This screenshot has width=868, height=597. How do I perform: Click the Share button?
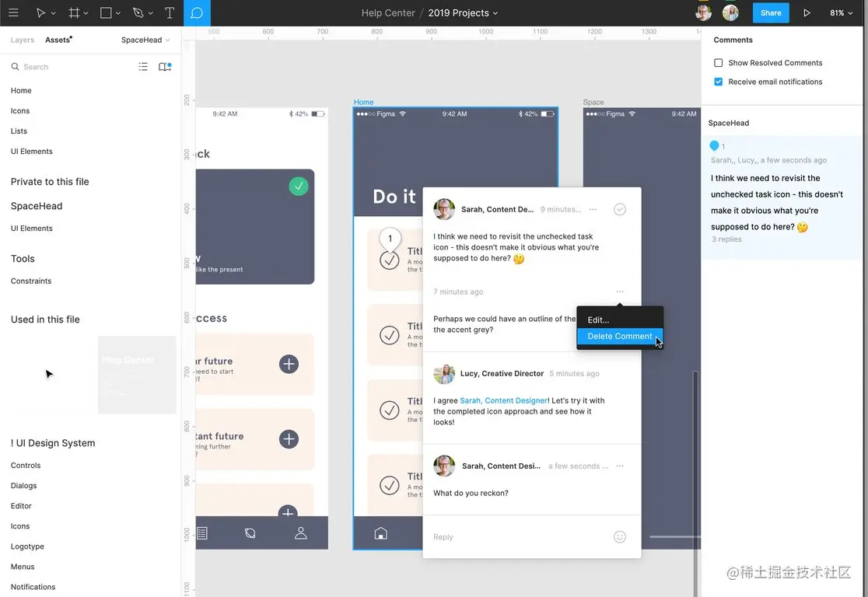(x=771, y=12)
